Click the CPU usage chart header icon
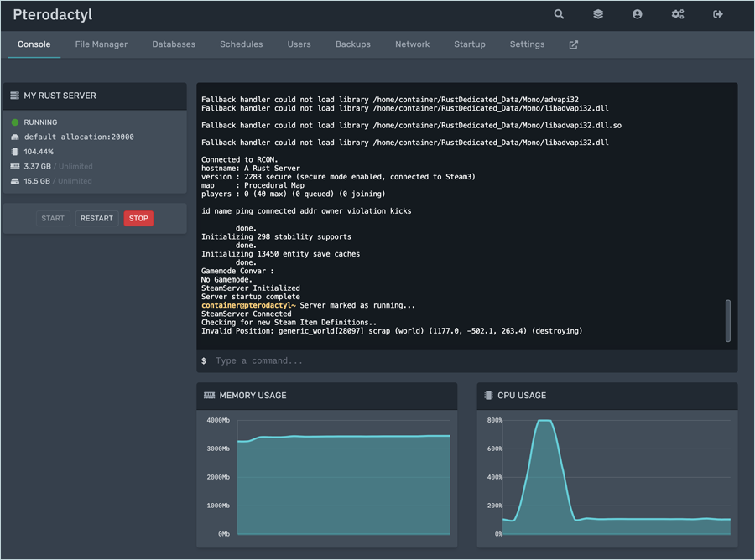755x560 pixels. tap(489, 396)
